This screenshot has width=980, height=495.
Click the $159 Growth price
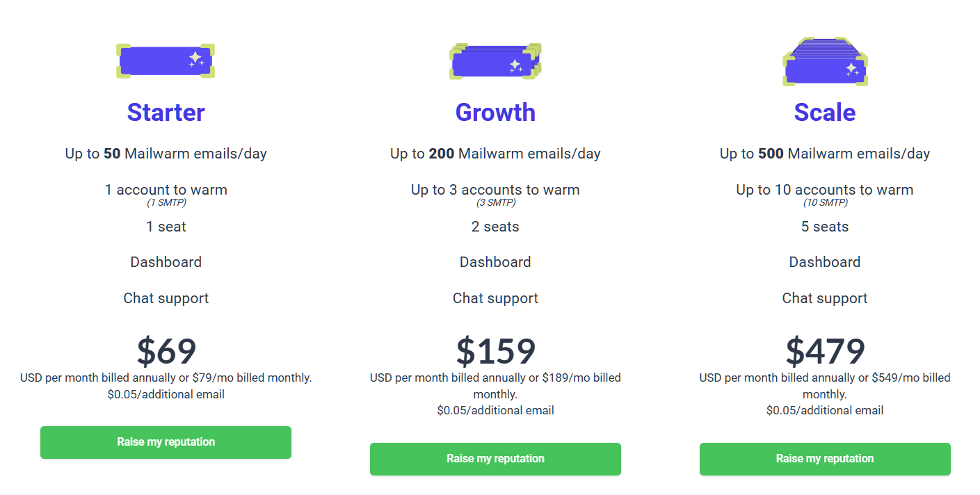click(x=495, y=351)
